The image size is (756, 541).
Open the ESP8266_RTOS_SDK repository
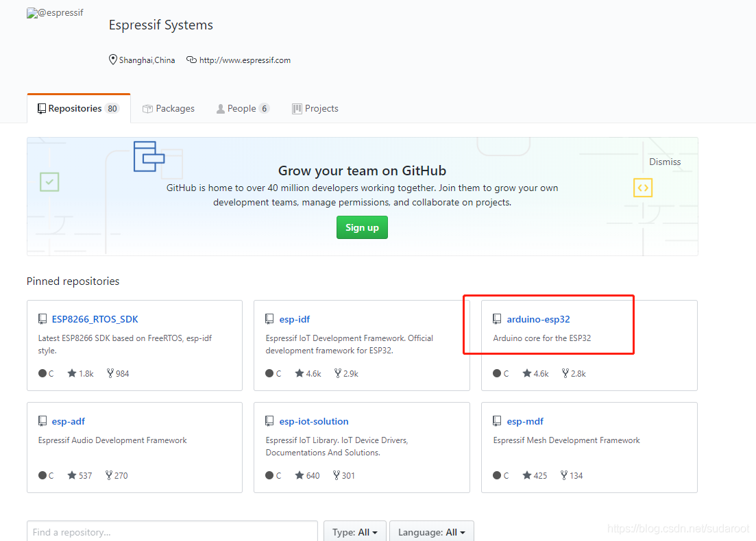click(x=95, y=319)
